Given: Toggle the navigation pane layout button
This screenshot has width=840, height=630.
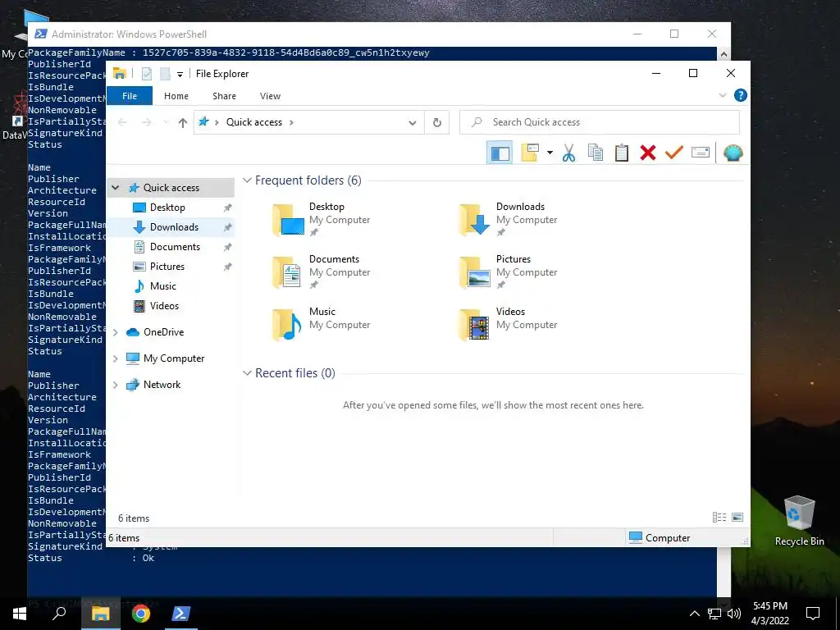Looking at the screenshot, I should click(x=500, y=153).
